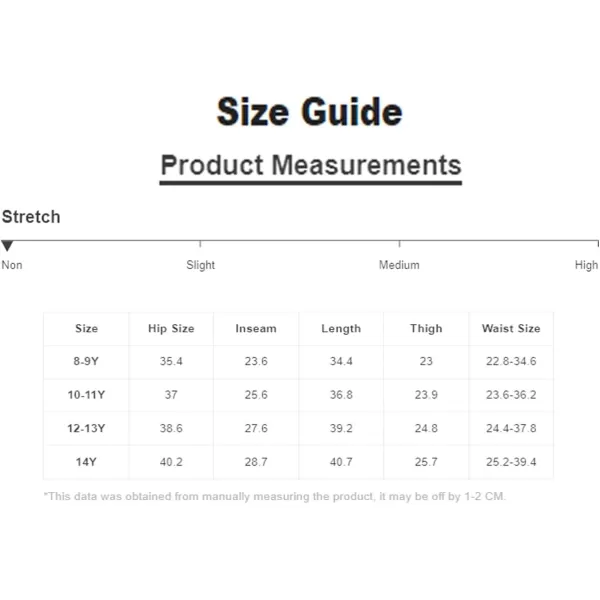Click the stretch indicator triangle at Non
The image size is (600, 600).
point(7,246)
